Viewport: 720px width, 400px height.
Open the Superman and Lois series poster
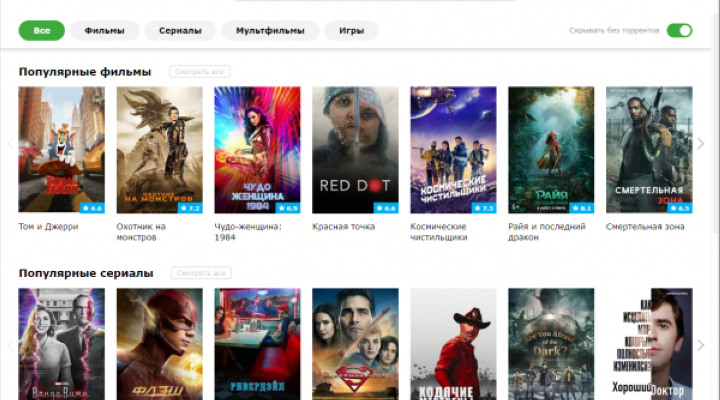point(355,344)
